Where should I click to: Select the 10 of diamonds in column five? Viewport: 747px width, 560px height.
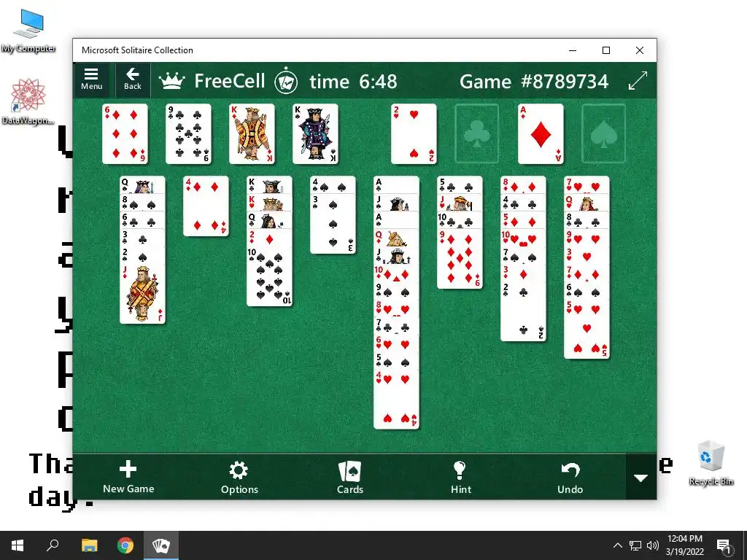point(396,274)
